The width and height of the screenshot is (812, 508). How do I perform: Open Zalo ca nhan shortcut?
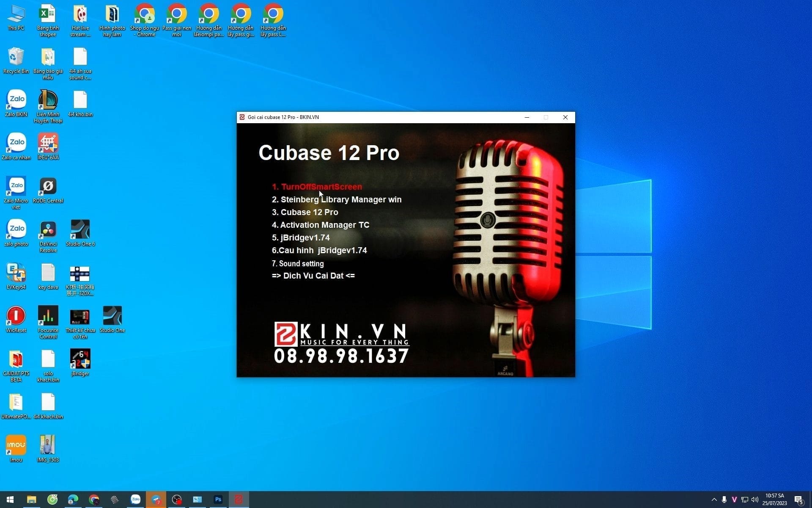tap(16, 146)
